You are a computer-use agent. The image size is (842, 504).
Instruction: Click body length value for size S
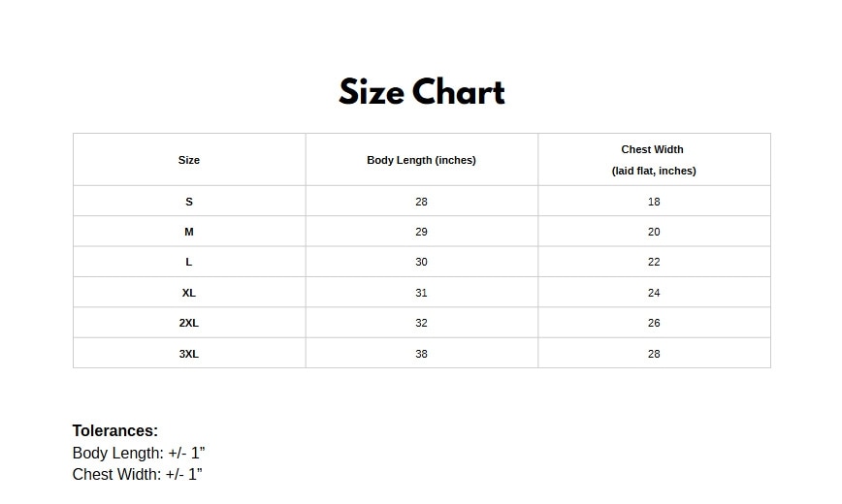pyautogui.click(x=421, y=202)
